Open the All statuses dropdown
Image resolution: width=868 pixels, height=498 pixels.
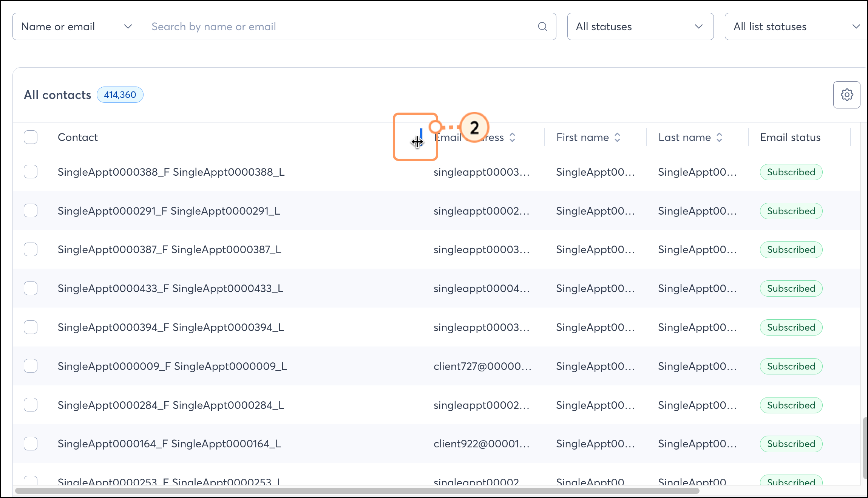(640, 26)
